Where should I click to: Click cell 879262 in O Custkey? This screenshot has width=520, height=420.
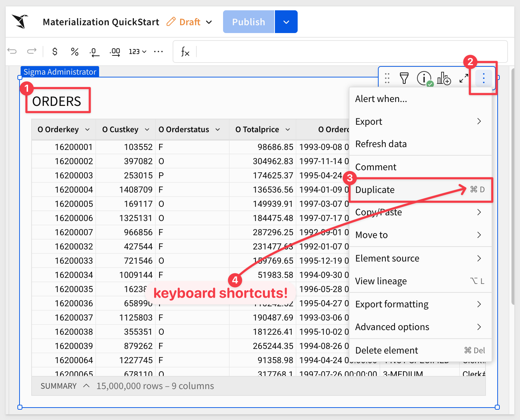(125, 346)
